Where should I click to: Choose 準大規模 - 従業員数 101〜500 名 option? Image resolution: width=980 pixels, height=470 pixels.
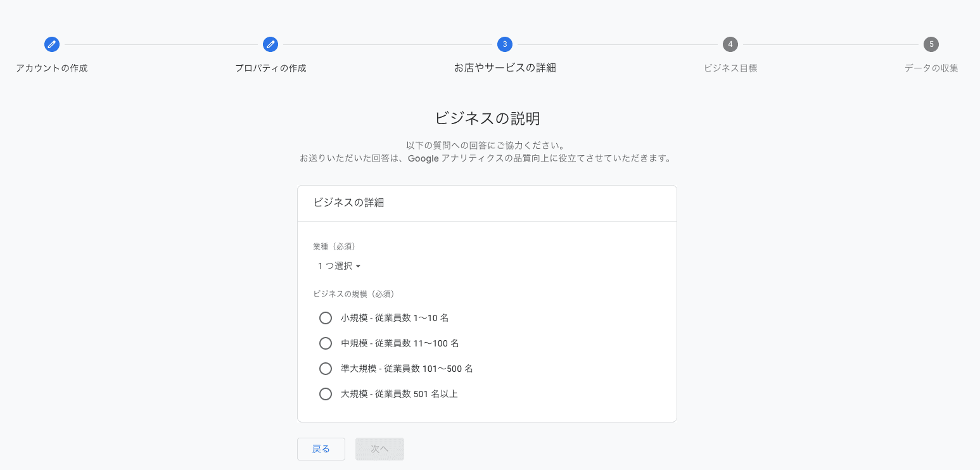[326, 369]
